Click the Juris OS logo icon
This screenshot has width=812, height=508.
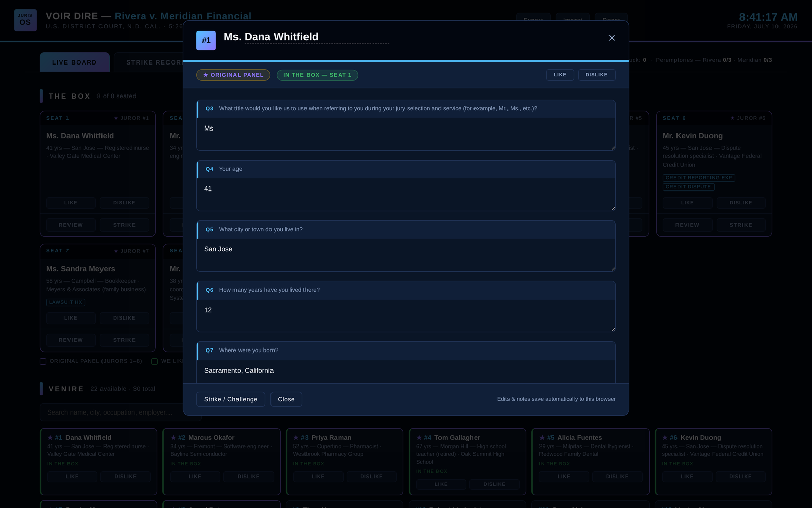25,20
